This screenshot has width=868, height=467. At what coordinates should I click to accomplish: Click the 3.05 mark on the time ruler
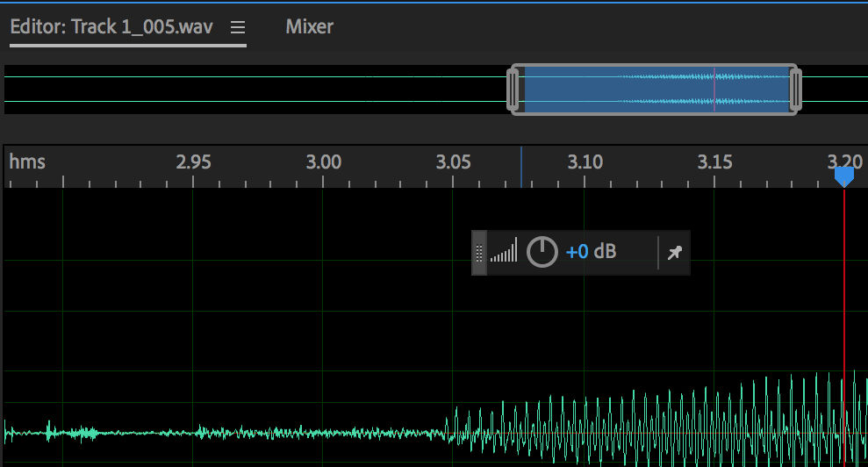click(454, 162)
